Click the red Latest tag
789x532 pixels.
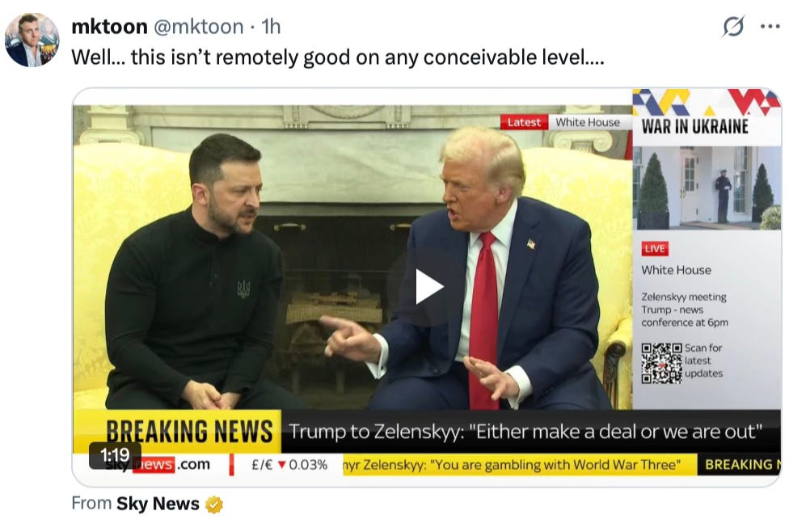(524, 122)
